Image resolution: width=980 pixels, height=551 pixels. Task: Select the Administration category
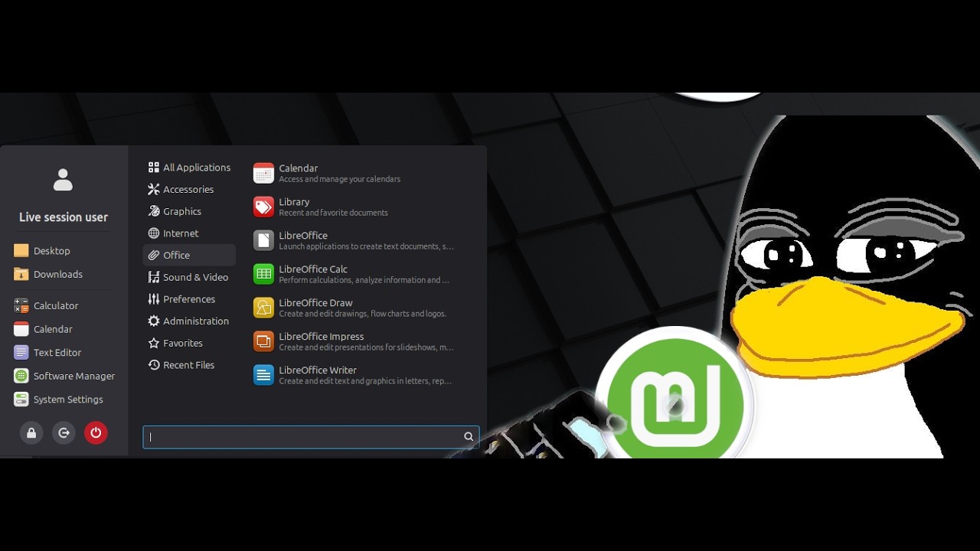[189, 321]
